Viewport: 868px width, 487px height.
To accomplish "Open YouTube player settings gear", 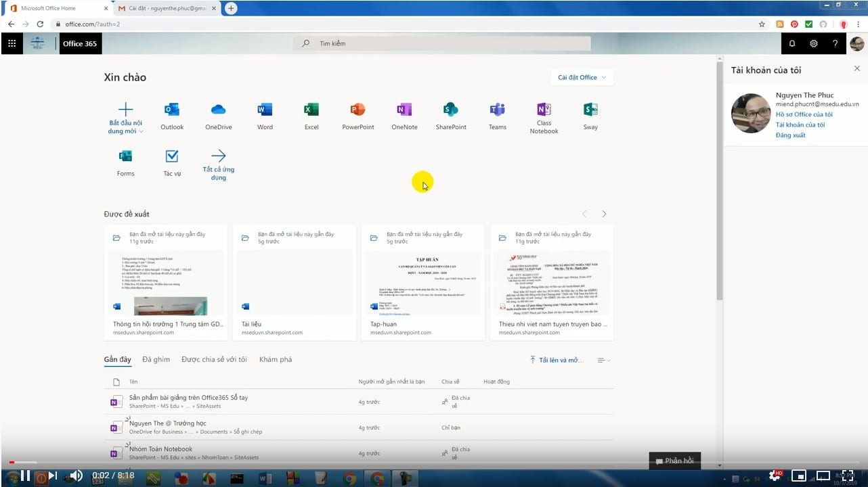I will 776,476.
